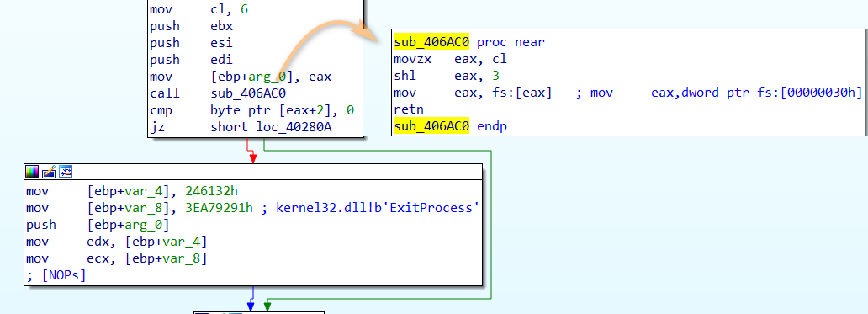The width and height of the screenshot is (868, 314).
Task: Click the '; [NOPs]' comment line
Action: pyautogui.click(x=56, y=275)
